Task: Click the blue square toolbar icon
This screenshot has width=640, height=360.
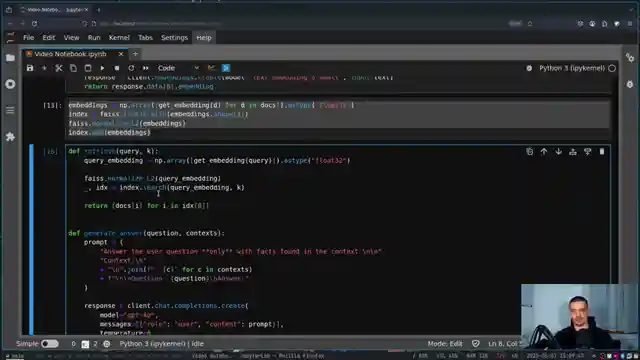Action: (x=226, y=68)
